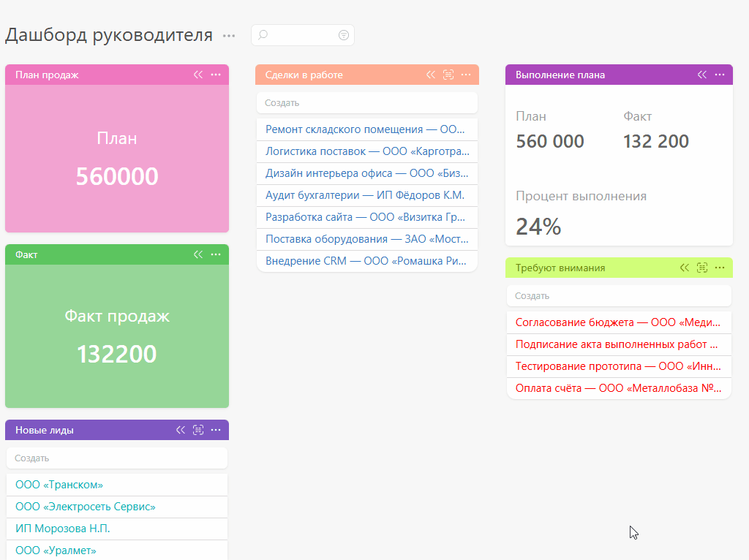Collapse the Выполнение плана widget

coord(702,75)
